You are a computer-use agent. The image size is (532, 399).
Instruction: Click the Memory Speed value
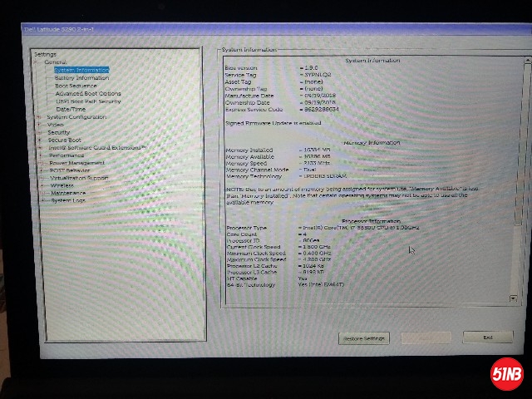tap(317, 163)
